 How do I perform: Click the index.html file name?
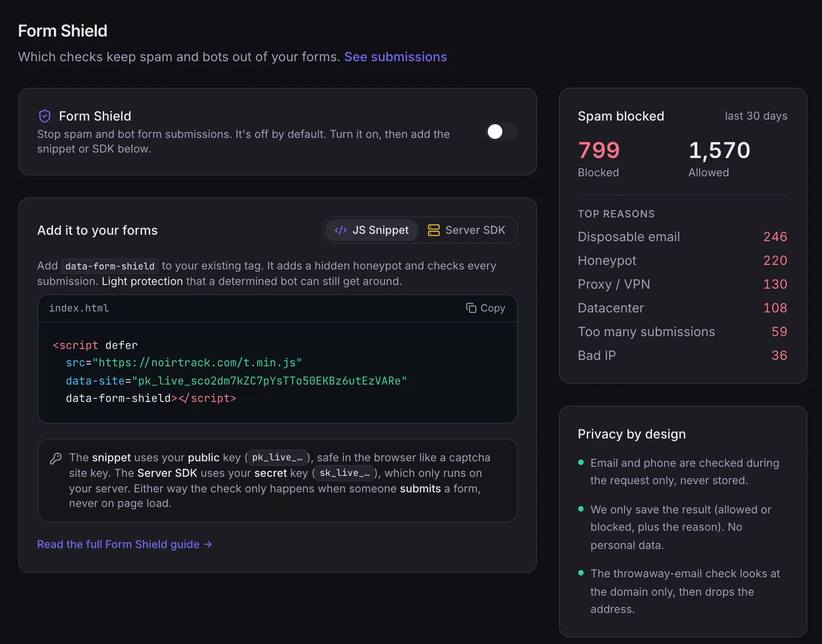[79, 308]
